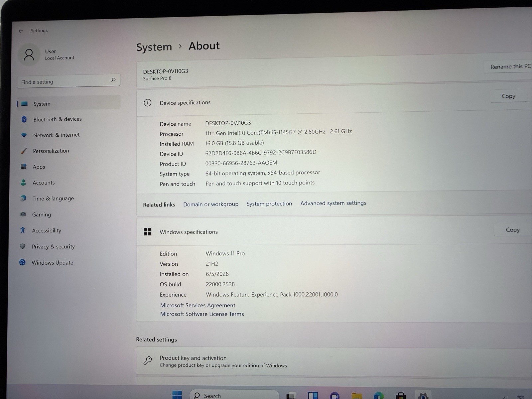Open Task view from the taskbar
Image resolution: width=532 pixels, height=399 pixels.
coord(291,396)
